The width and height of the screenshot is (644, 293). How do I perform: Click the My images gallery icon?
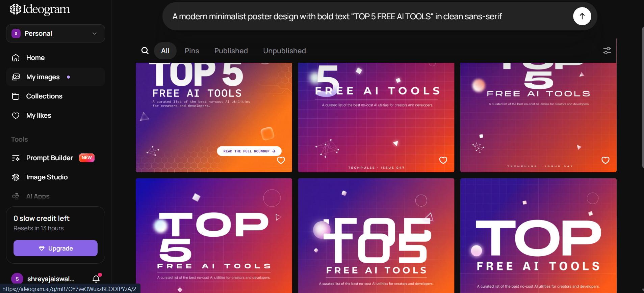click(x=16, y=77)
